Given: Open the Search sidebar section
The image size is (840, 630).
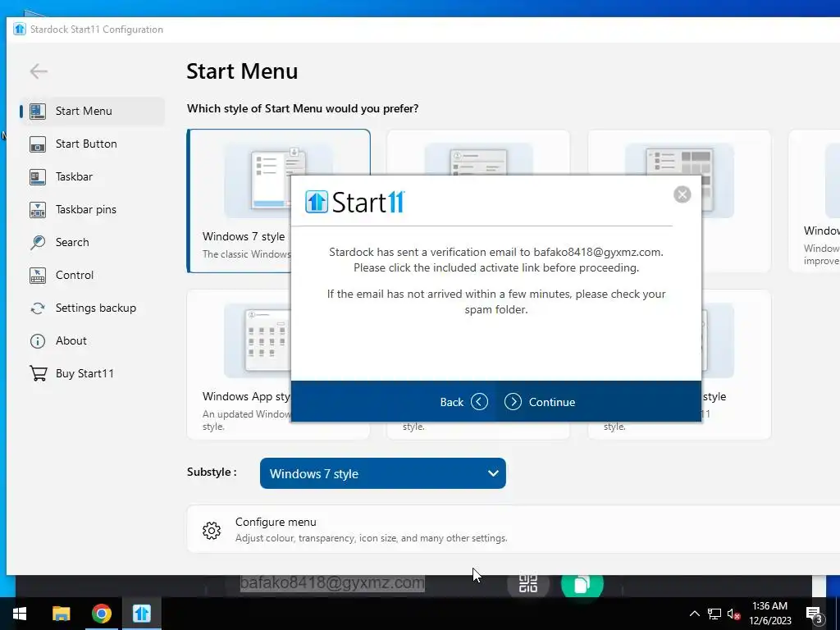Looking at the screenshot, I should pyautogui.click(x=92, y=242).
